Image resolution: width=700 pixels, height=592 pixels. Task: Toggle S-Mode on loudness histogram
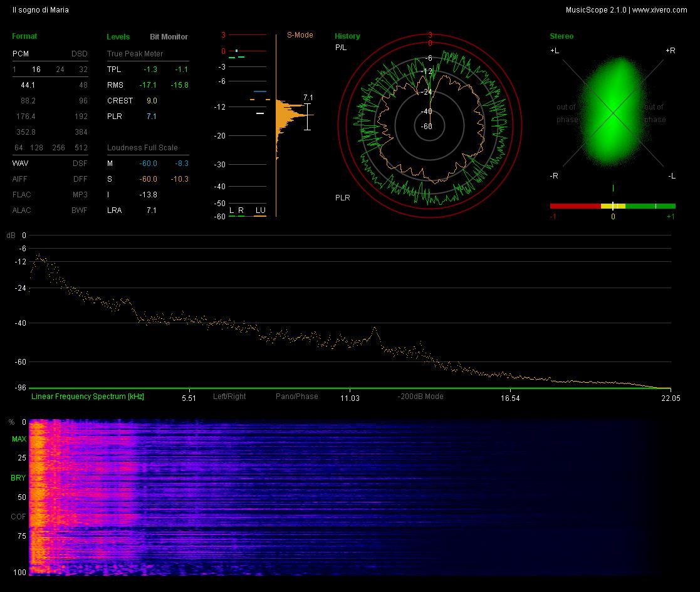click(300, 35)
